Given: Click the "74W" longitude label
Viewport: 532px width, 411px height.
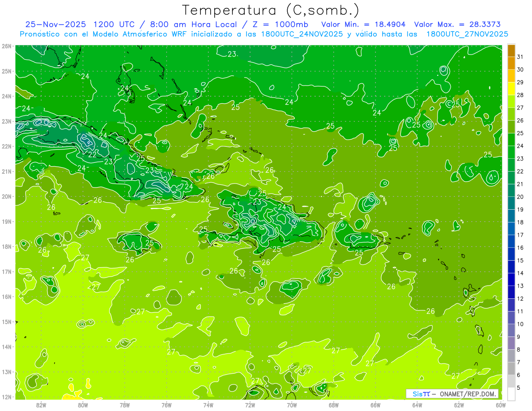Looking at the screenshot, I should [x=208, y=404].
